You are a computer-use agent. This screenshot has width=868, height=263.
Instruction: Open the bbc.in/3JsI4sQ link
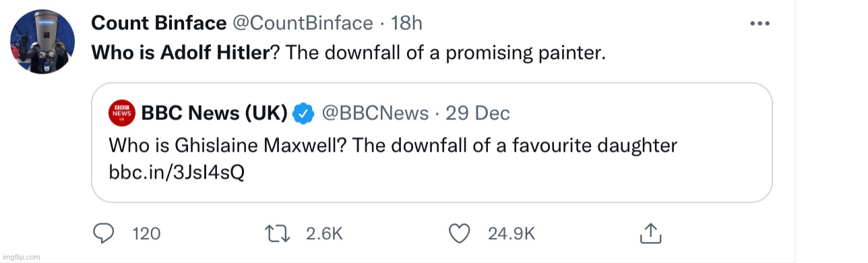coord(176,173)
